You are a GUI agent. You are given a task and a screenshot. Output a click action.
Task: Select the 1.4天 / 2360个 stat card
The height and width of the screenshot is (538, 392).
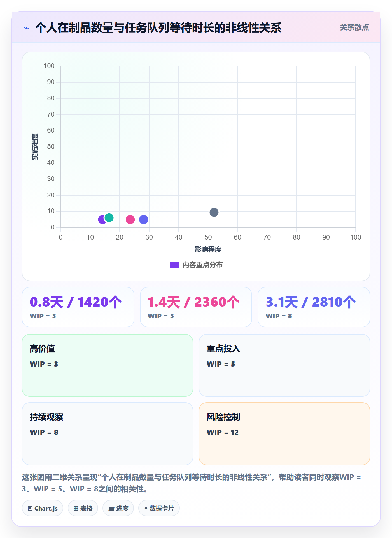tap(196, 307)
